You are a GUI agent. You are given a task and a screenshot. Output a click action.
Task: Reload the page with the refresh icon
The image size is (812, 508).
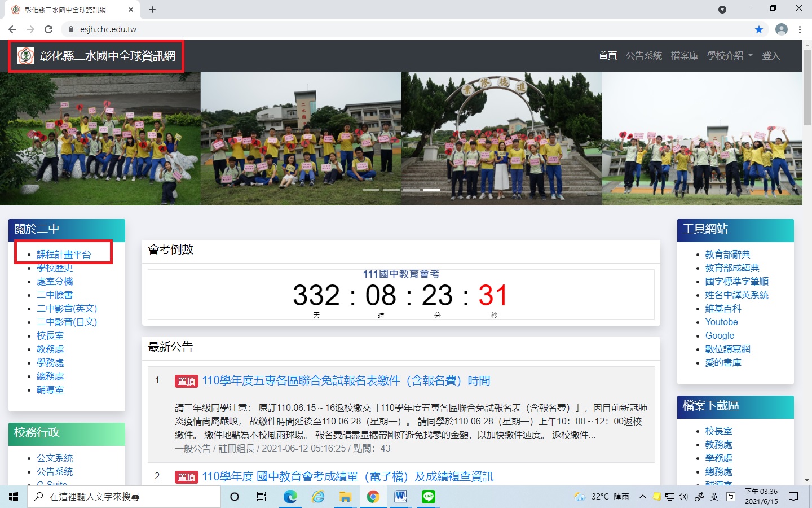tap(48, 29)
